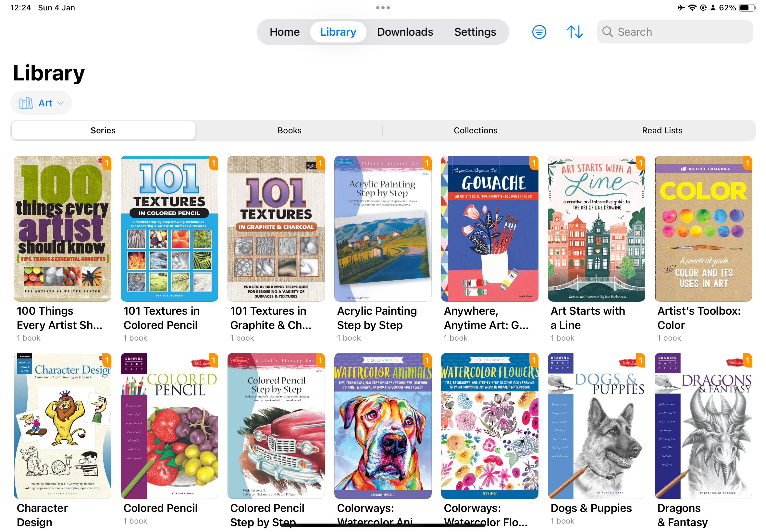This screenshot has height=532, width=766.
Task: Switch view to Series segment
Action: tap(103, 130)
